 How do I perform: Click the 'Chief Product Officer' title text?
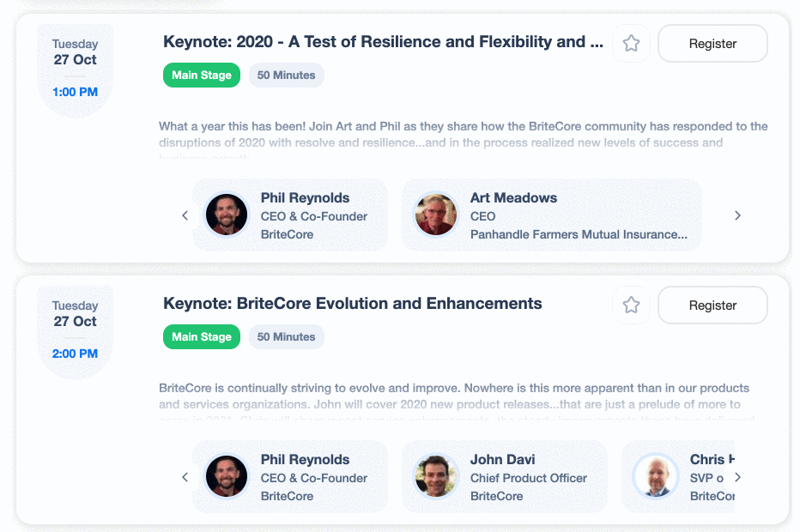point(529,478)
